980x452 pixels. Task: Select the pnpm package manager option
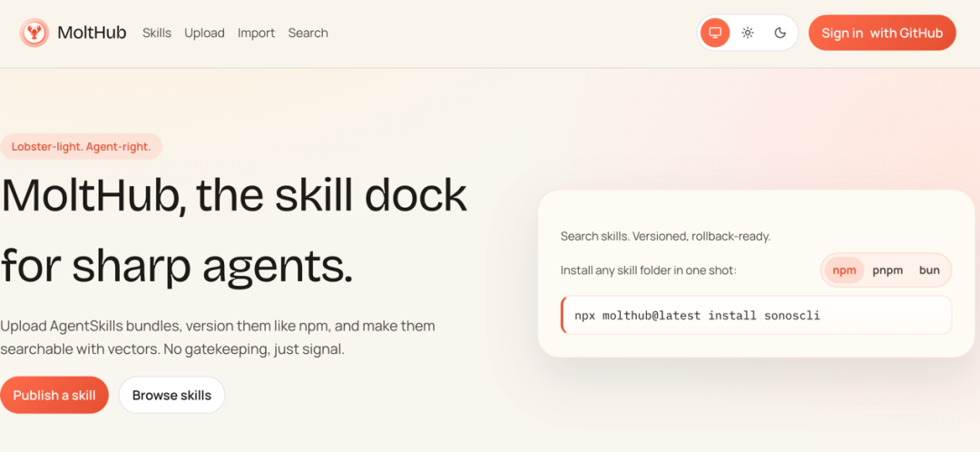click(887, 270)
